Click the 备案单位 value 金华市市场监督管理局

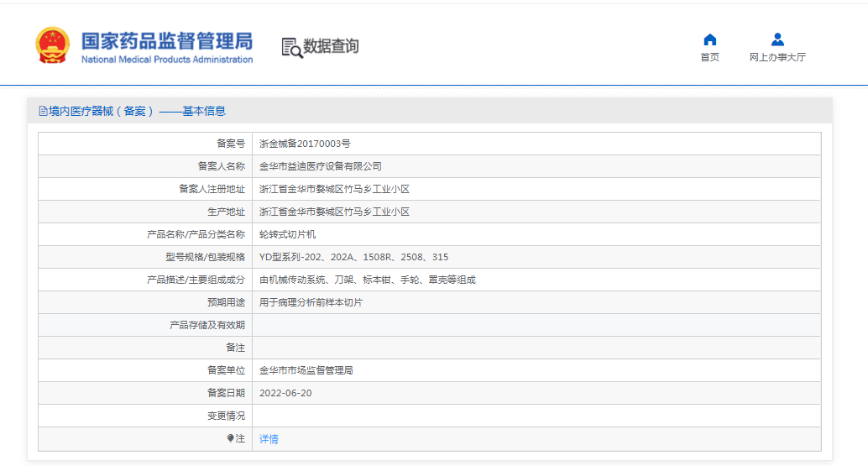pos(306,370)
